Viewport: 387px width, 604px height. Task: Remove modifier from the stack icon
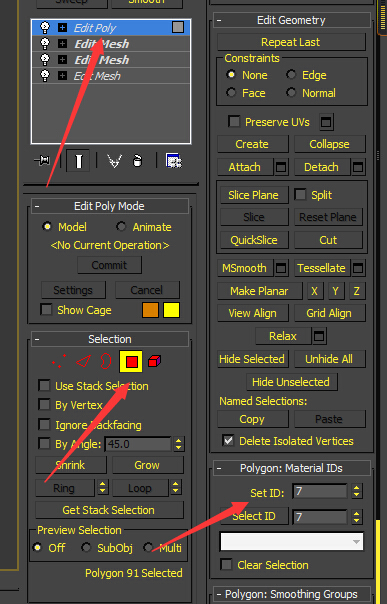137,160
